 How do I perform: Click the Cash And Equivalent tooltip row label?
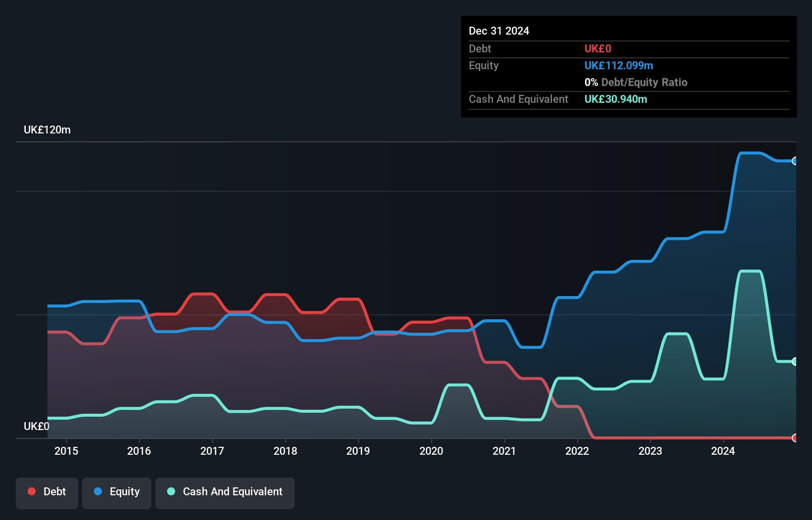[x=518, y=99]
